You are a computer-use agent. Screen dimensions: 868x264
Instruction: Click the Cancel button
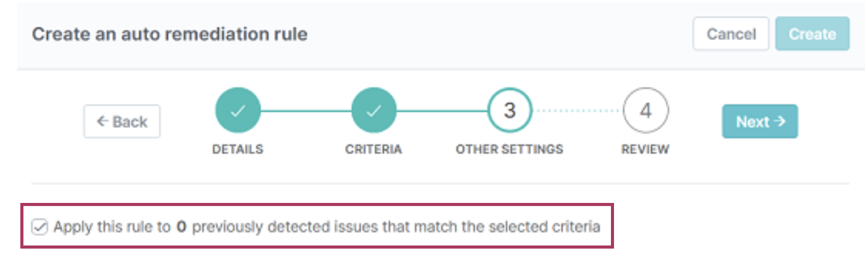731,34
